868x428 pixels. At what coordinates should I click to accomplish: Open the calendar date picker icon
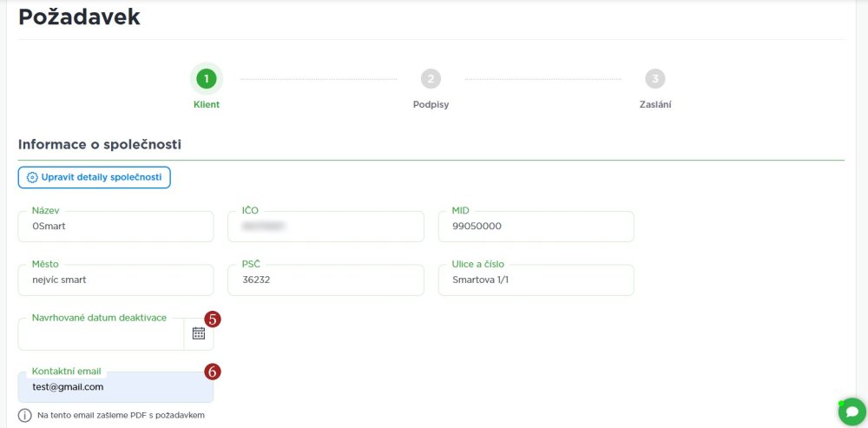199,333
